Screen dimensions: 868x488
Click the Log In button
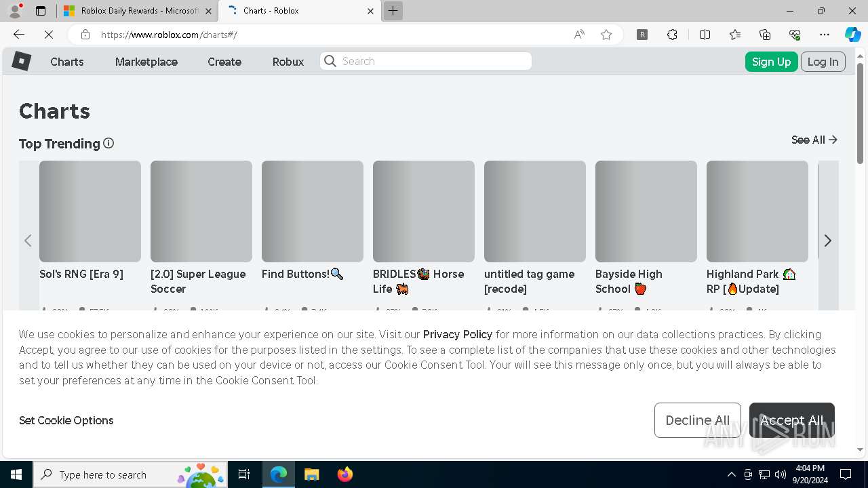[x=823, y=62]
